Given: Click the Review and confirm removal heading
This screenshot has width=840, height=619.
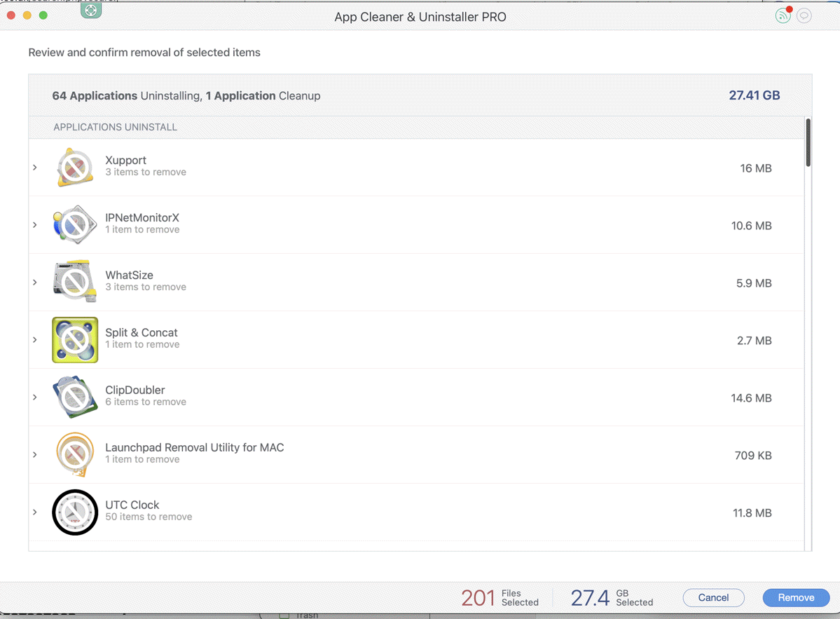Looking at the screenshot, I should click(144, 53).
